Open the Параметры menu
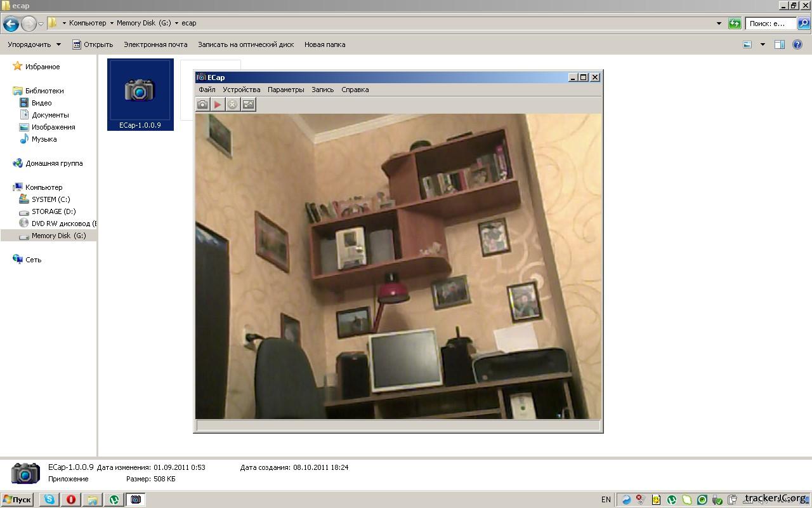The width and height of the screenshot is (812, 508). tap(285, 90)
